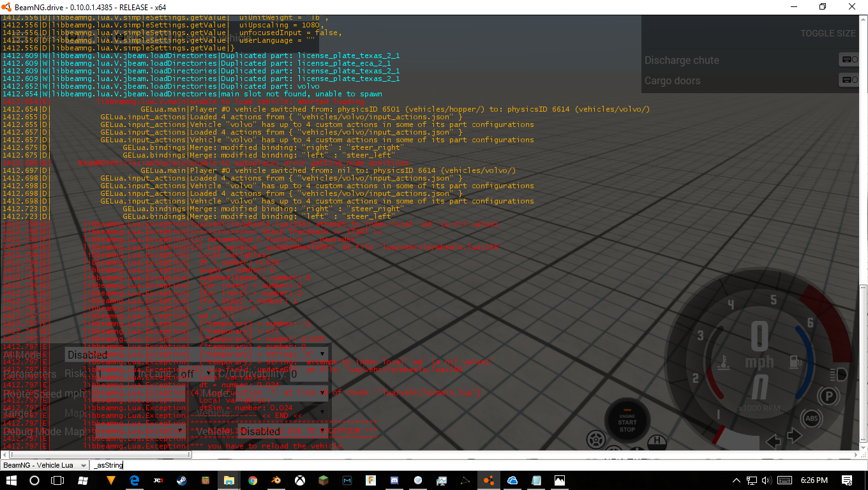
Task: Click the Cargo doors key binding icon
Action: [x=850, y=80]
